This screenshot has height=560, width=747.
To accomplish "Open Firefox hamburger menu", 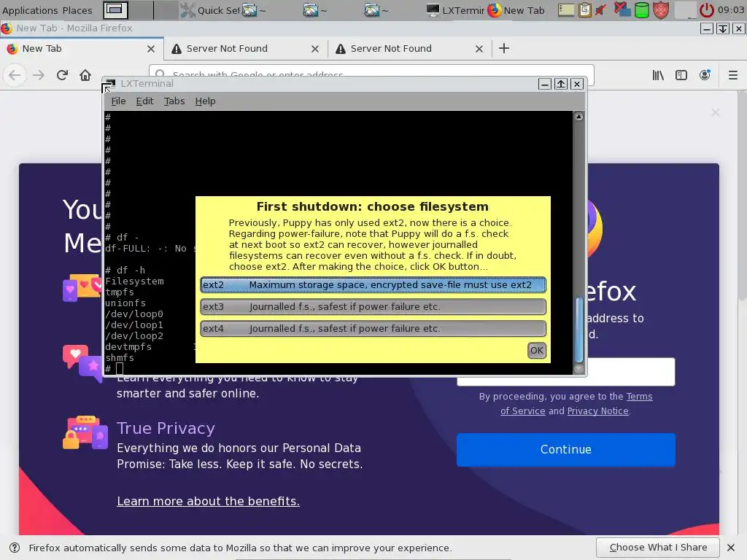I will tap(733, 75).
